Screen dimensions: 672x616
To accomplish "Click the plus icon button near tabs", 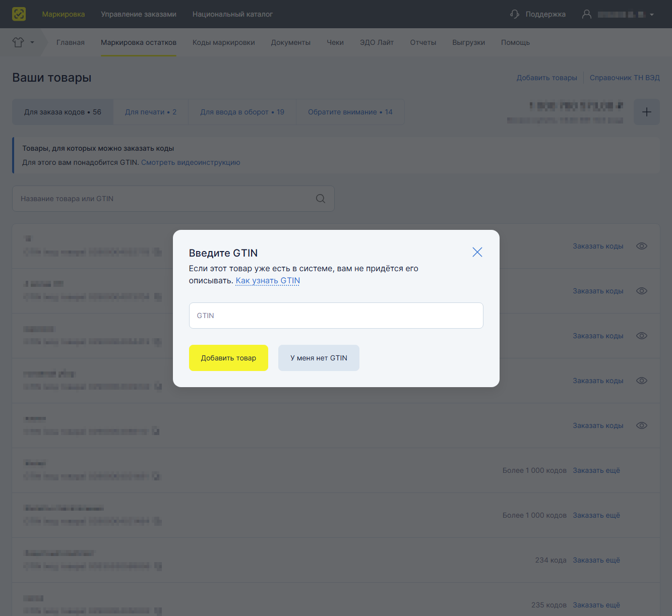I will 647,112.
